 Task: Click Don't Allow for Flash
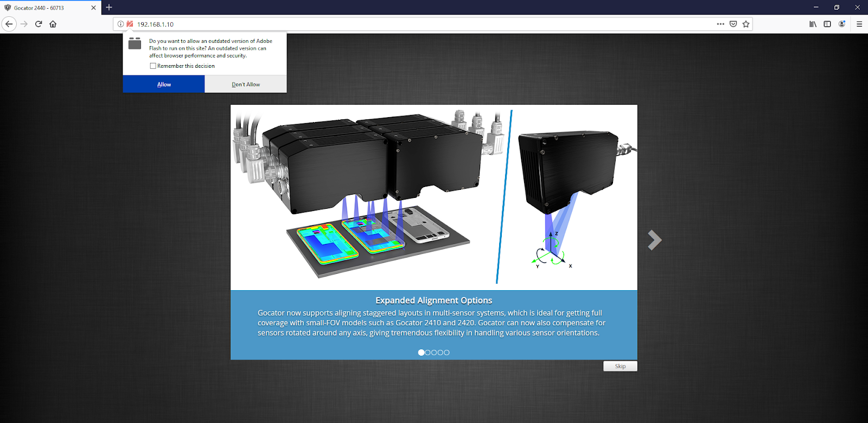tap(246, 84)
